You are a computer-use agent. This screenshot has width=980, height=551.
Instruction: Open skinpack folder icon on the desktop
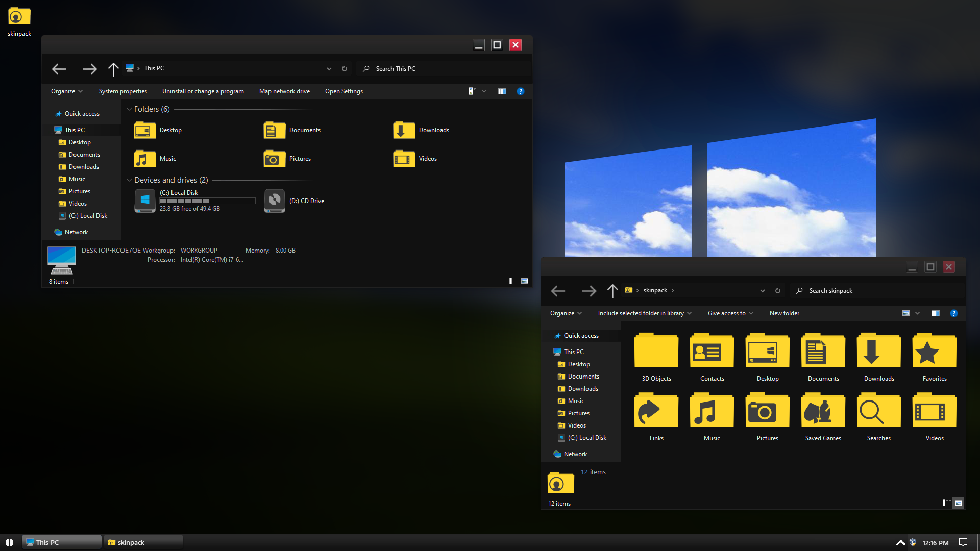pos(19,17)
